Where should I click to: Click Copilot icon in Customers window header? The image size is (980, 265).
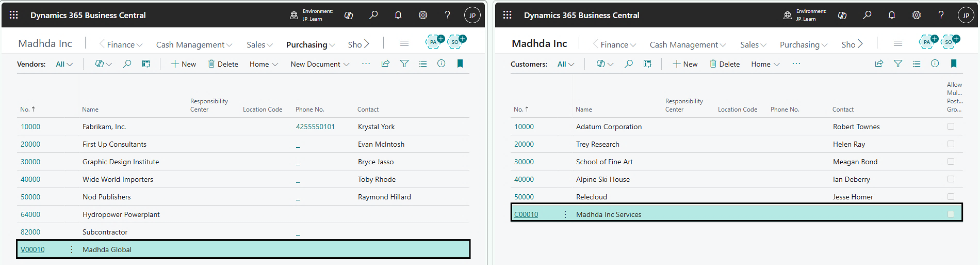pyautogui.click(x=842, y=15)
